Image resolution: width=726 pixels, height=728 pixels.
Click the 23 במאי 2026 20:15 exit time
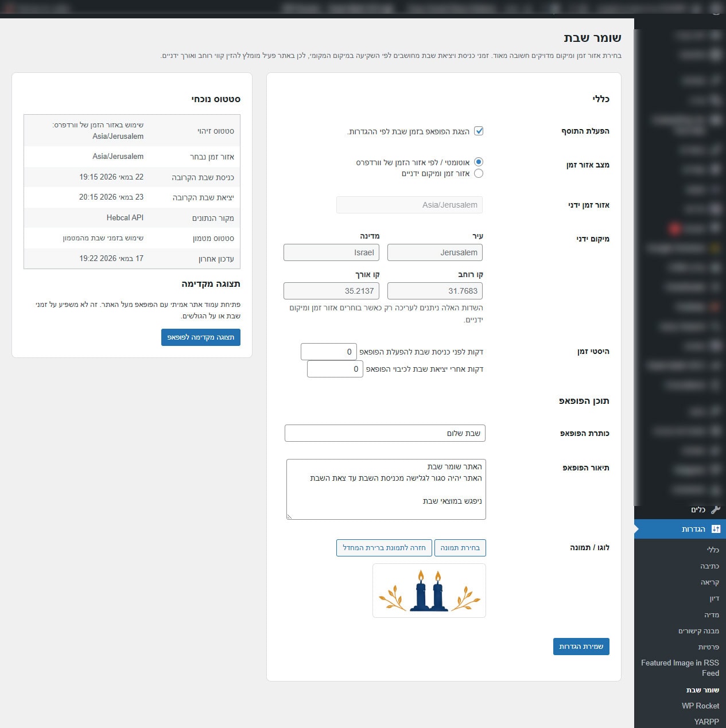111,197
